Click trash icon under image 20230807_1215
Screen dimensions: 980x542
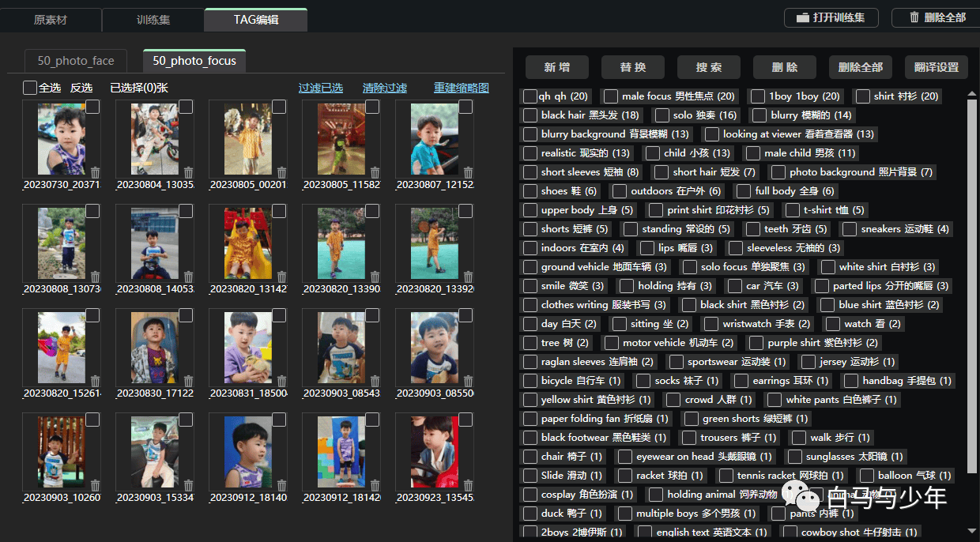[x=468, y=172]
